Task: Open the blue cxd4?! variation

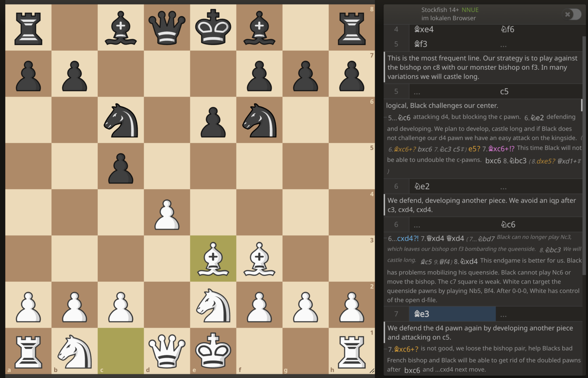Action: tap(408, 239)
